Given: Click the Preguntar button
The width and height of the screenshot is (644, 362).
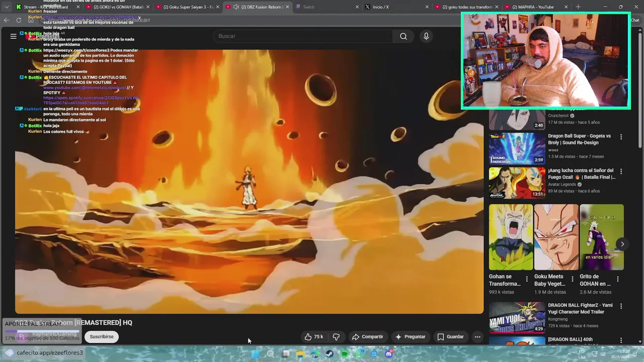Looking at the screenshot, I should 411,337.
